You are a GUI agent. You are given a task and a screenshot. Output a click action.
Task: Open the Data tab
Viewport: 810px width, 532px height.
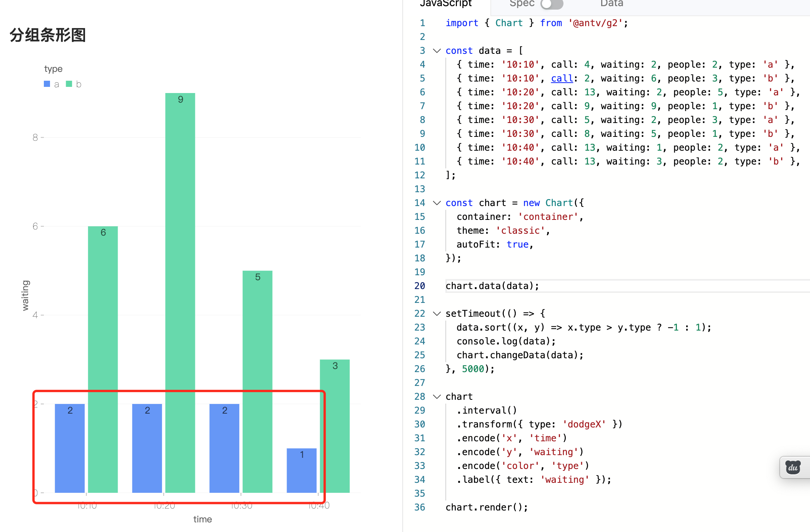[x=612, y=4]
